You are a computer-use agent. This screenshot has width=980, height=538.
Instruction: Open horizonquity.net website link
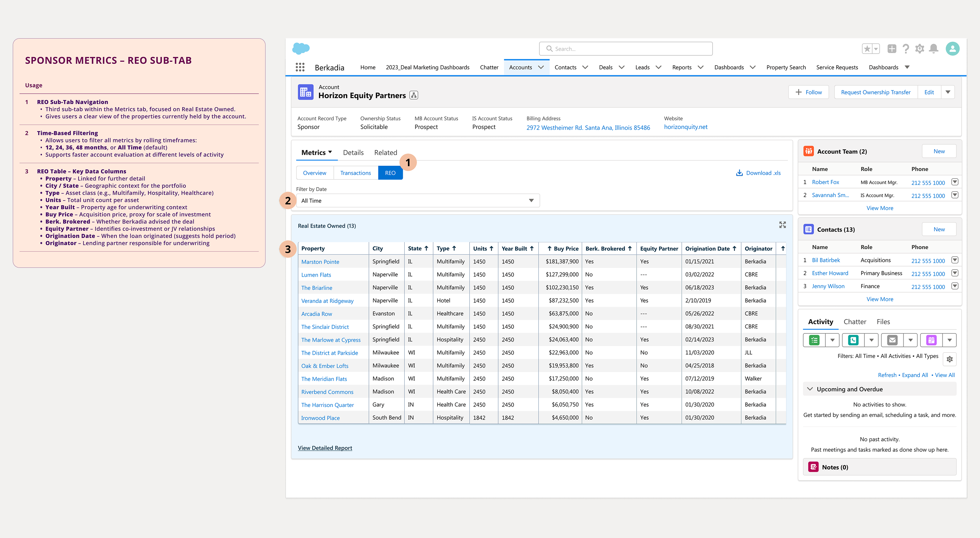click(x=686, y=127)
